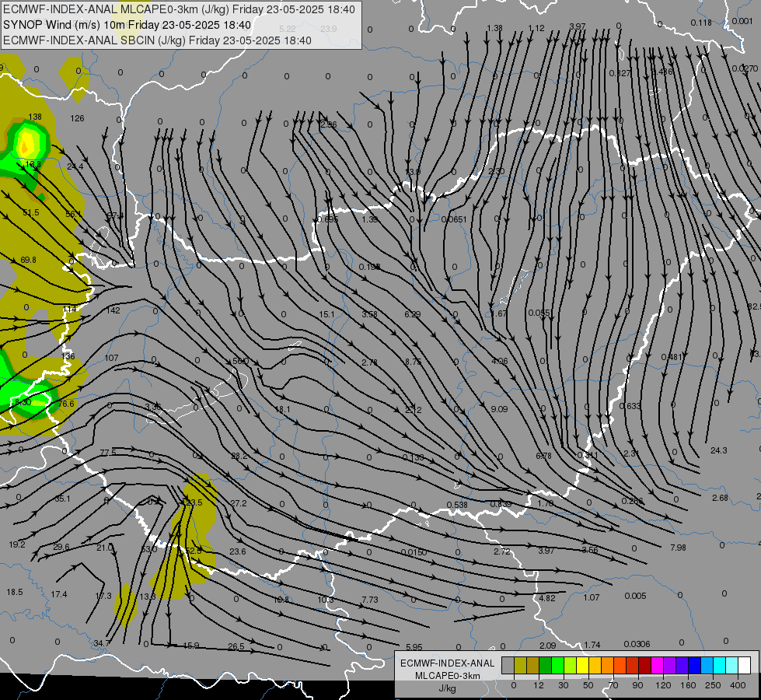The height and width of the screenshot is (700, 761).
Task: Click the map value 4.82
Action: pos(547,598)
